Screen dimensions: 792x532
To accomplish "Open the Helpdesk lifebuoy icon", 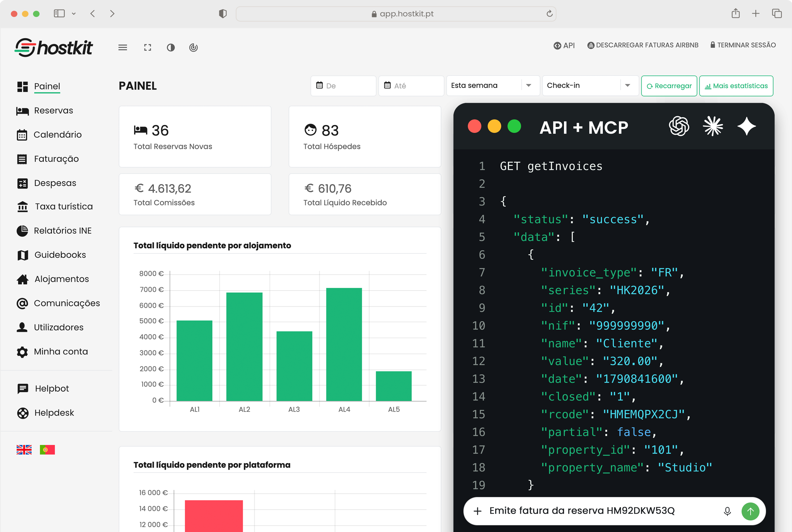I will 23,413.
